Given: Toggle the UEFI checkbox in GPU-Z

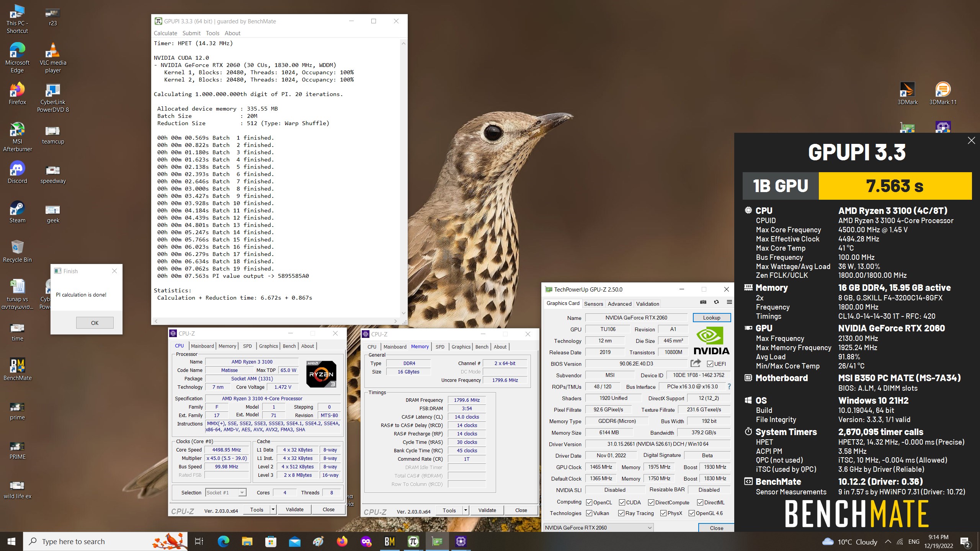Looking at the screenshot, I should pyautogui.click(x=710, y=364).
